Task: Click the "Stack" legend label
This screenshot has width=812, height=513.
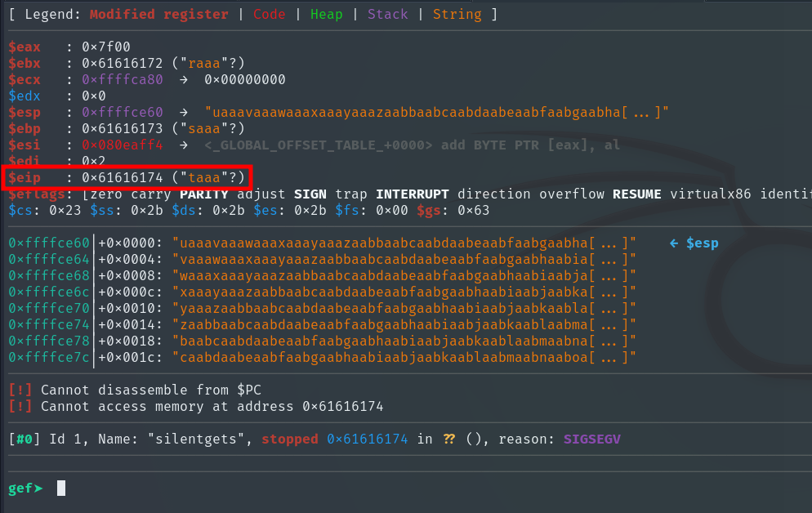Action: (388, 15)
